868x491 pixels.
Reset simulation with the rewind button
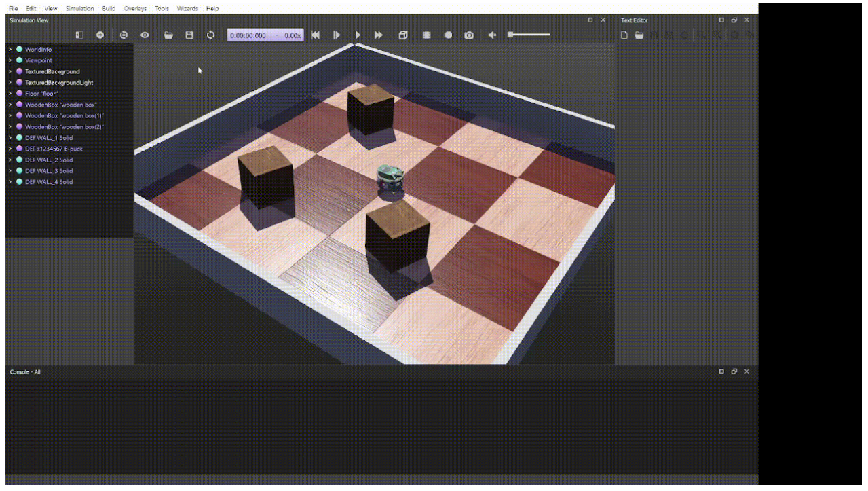click(315, 35)
